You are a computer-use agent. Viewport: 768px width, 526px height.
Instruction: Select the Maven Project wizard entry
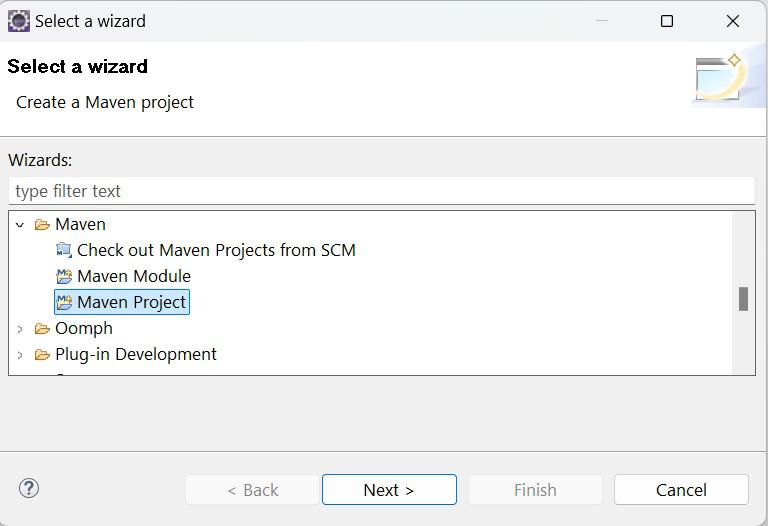tap(132, 302)
